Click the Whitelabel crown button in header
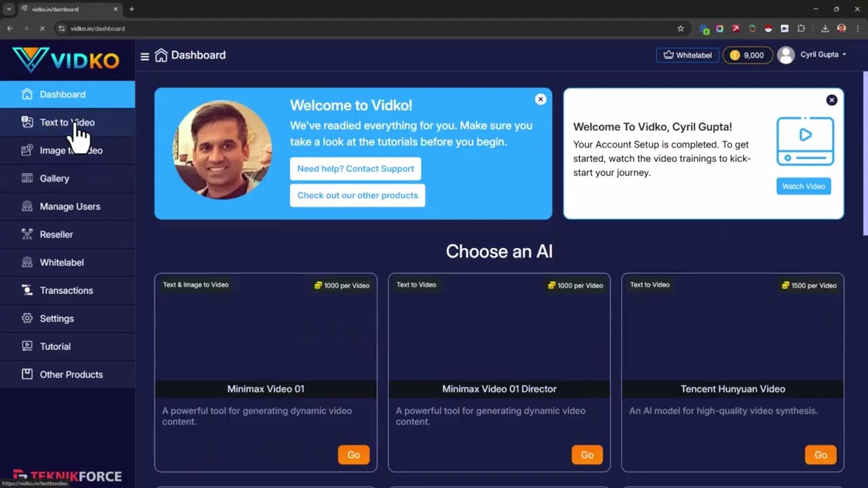868x488 pixels. point(688,55)
